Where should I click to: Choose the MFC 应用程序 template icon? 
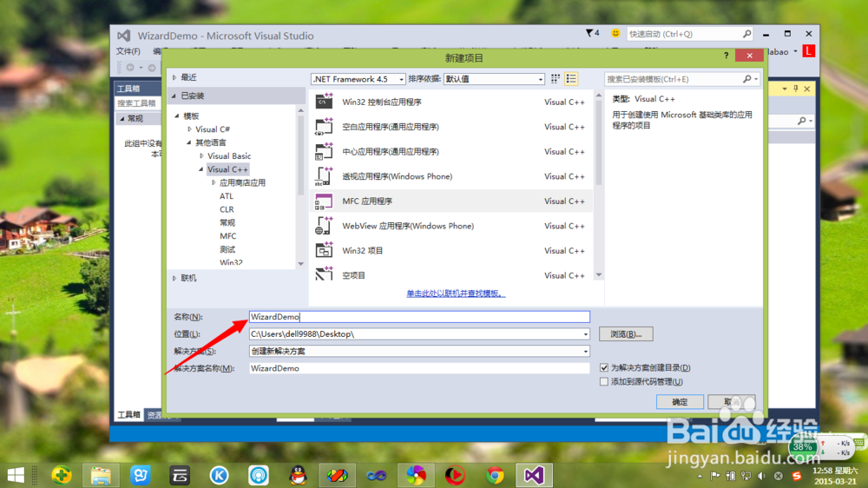coord(324,201)
